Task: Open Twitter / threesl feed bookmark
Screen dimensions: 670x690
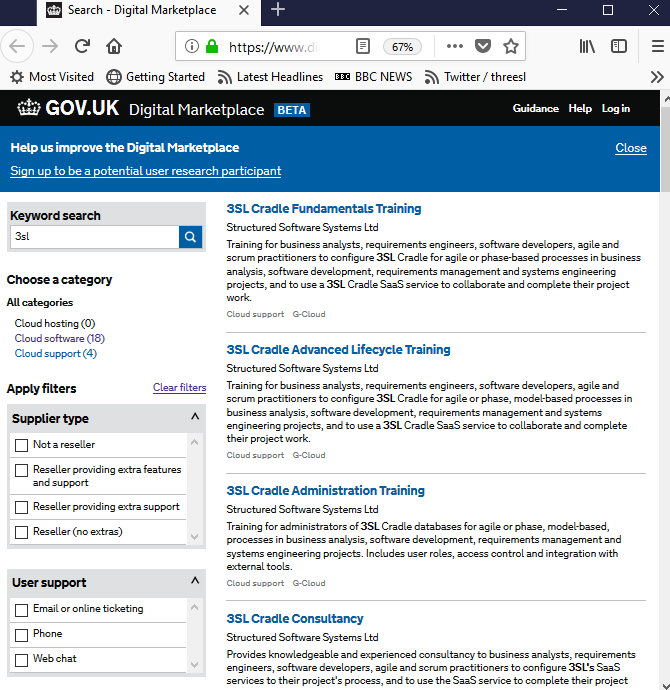Action: 475,77
